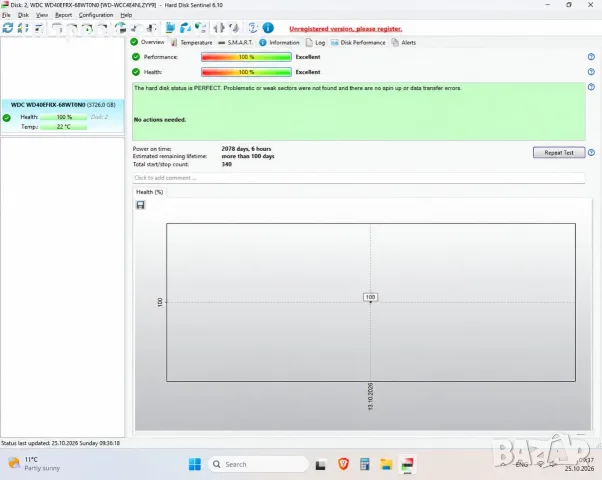This screenshot has width=602, height=480.
Task: Click the '2078 days, 6 hours' value
Action: pyautogui.click(x=246, y=149)
